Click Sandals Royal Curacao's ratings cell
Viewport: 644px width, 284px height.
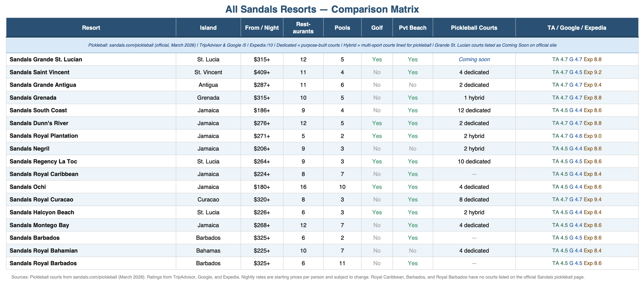coord(577,200)
